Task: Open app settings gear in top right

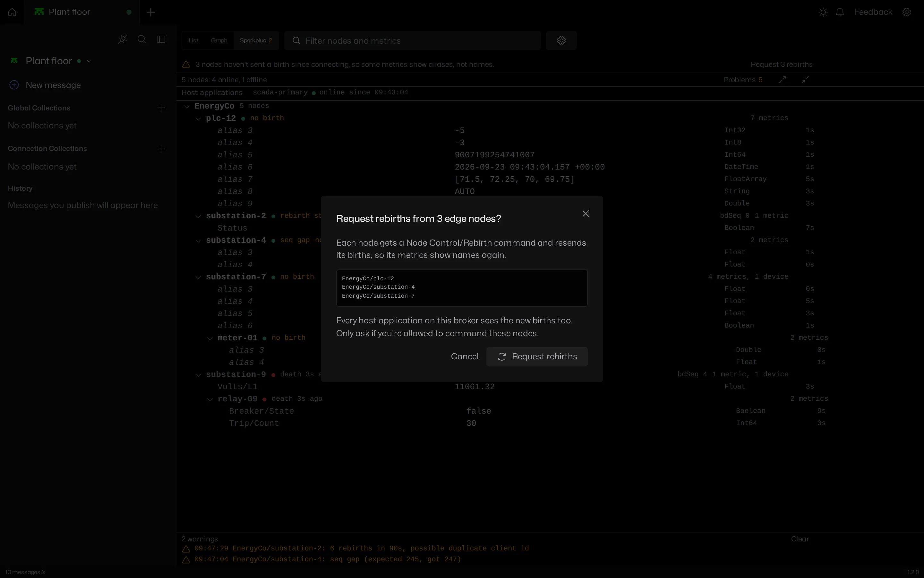Action: point(906,12)
